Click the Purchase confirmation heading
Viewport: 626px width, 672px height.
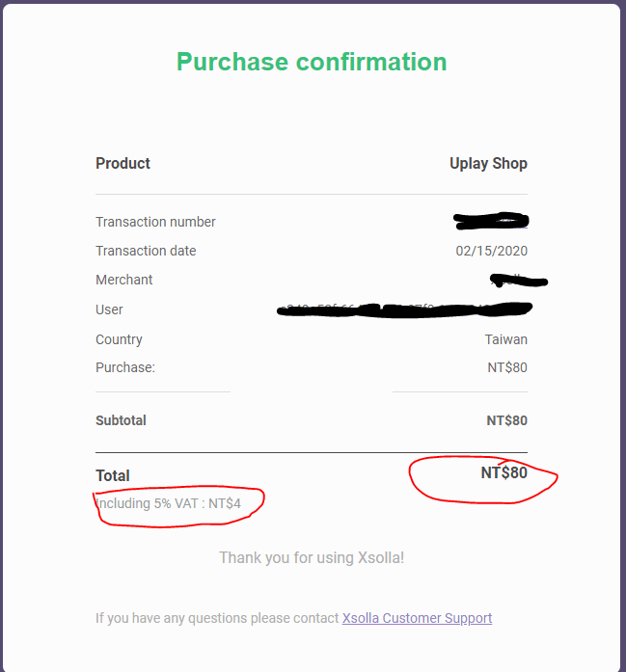[x=312, y=62]
